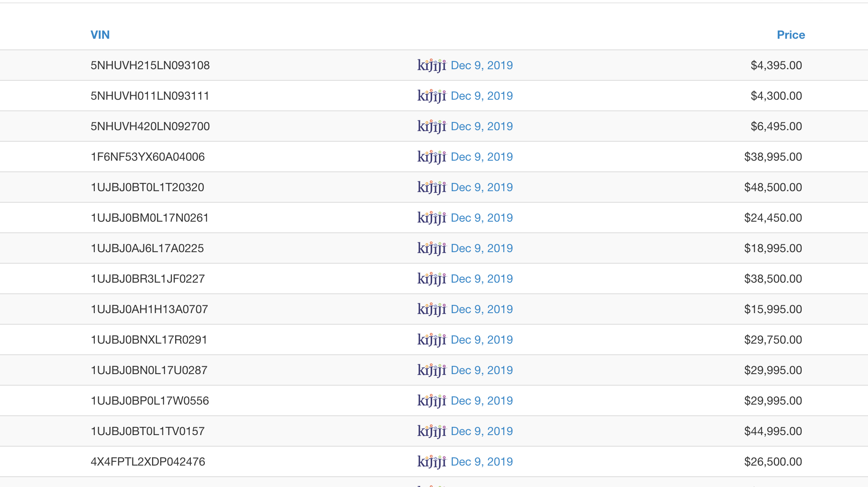Open the Dec 9, 2019 link for VIN 1UJBJ0AH1H13A0707
The width and height of the screenshot is (868, 487).
tap(482, 309)
